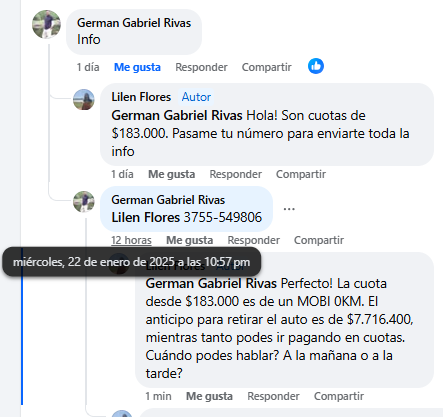This screenshot has width=443, height=417.
Task: Share the MOBI 0KM comment via Compartir
Action: pos(339,396)
